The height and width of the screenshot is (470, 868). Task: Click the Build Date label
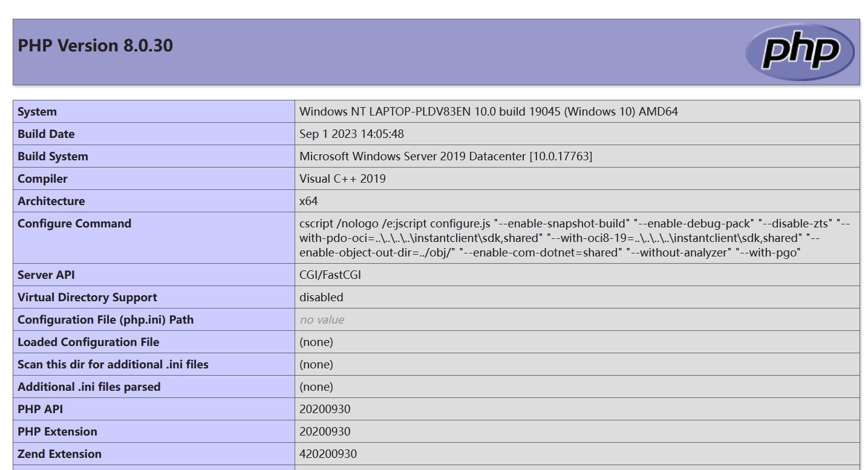pyautogui.click(x=46, y=134)
